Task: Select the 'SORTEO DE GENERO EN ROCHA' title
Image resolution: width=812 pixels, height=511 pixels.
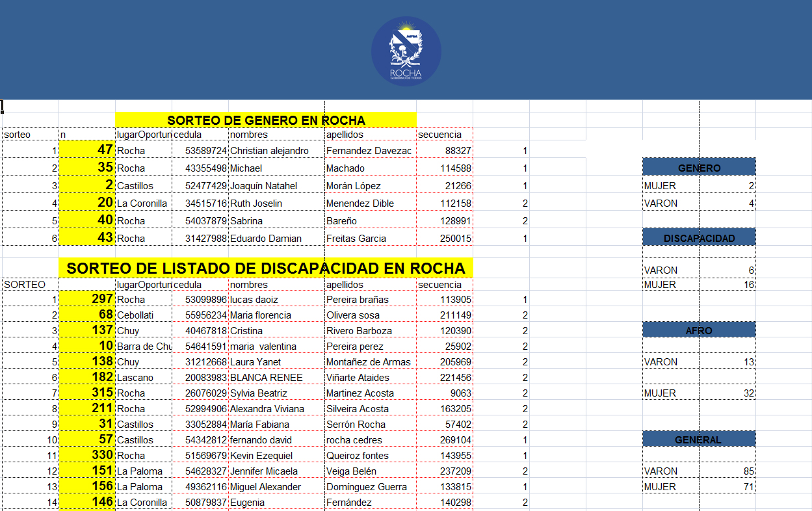Action: click(x=266, y=120)
